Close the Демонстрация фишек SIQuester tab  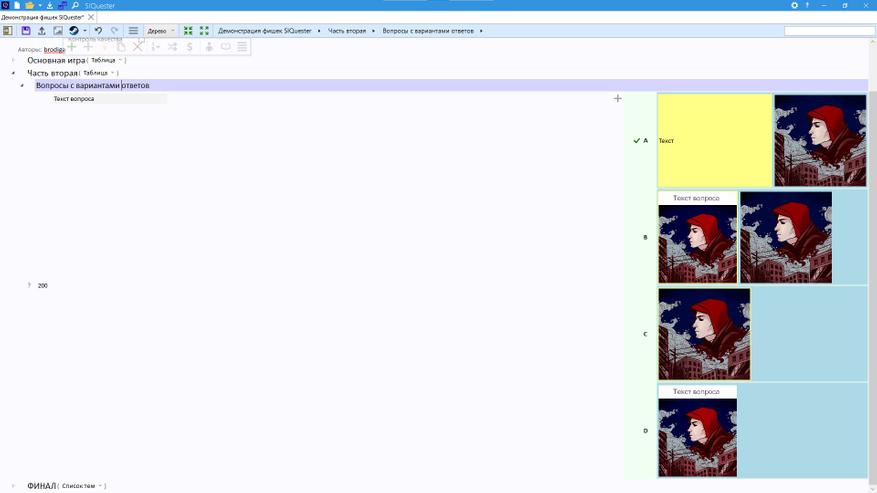click(x=91, y=17)
